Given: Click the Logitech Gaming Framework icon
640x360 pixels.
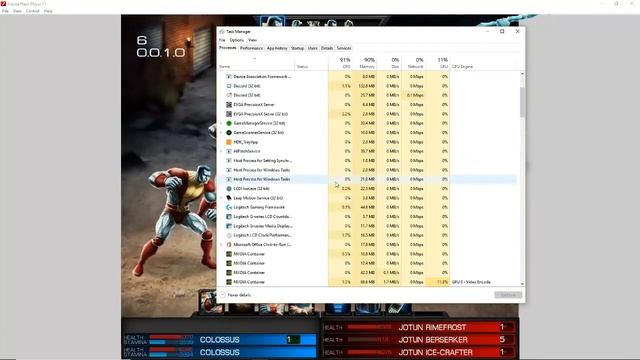Looking at the screenshot, I should 229,207.
